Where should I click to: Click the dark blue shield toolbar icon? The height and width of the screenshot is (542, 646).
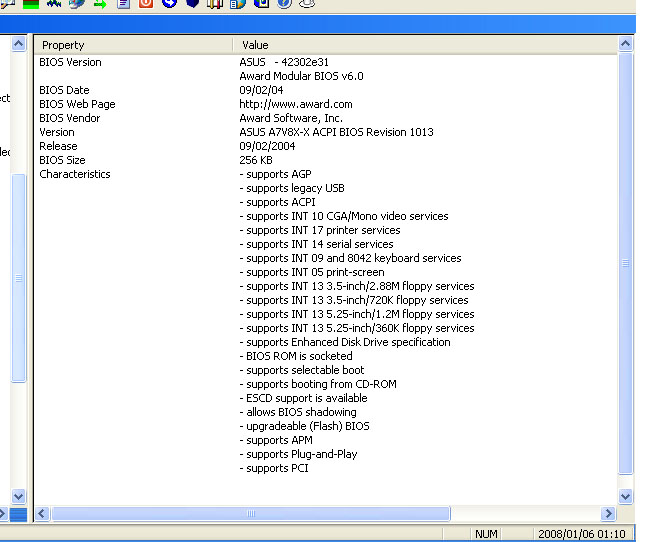pyautogui.click(x=192, y=4)
